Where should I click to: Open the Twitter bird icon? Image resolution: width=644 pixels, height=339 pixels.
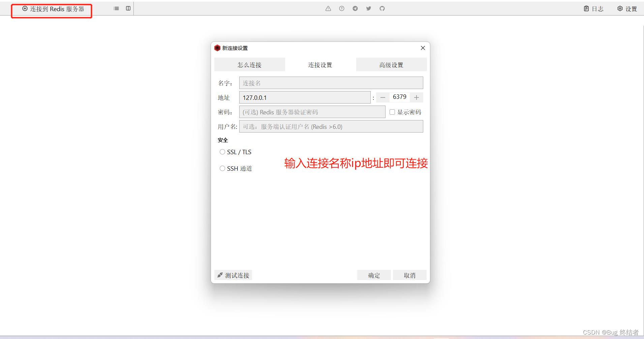369,8
